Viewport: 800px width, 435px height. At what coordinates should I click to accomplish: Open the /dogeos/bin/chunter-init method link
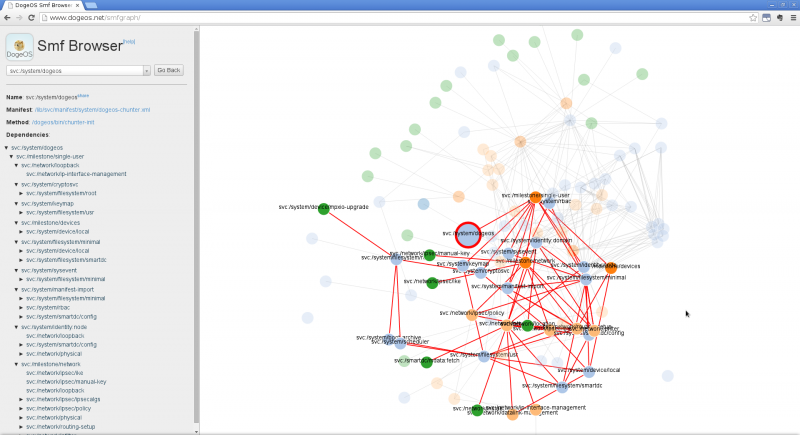[63, 122]
